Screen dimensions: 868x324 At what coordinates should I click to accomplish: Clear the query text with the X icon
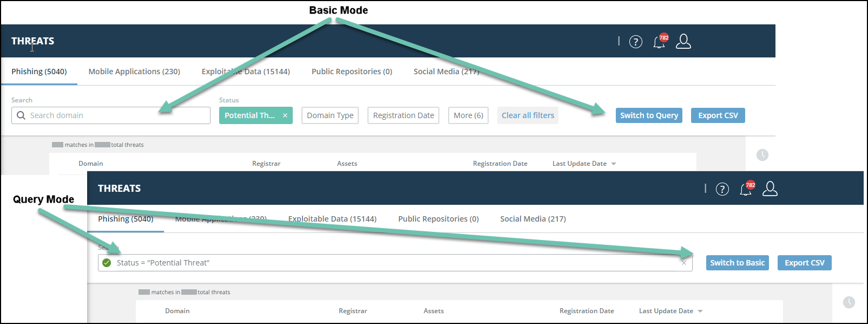[x=684, y=263]
